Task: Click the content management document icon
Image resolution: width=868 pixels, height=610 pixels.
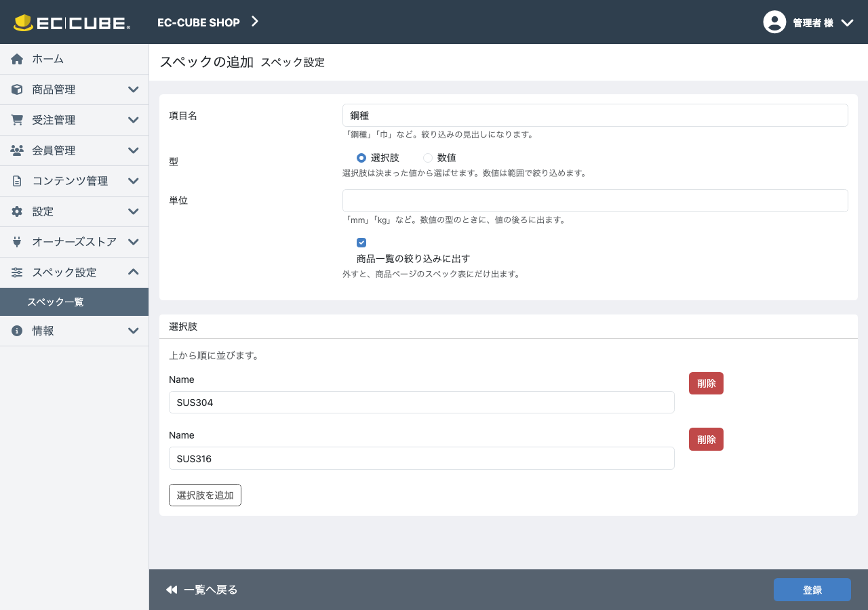Action: pyautogui.click(x=17, y=181)
